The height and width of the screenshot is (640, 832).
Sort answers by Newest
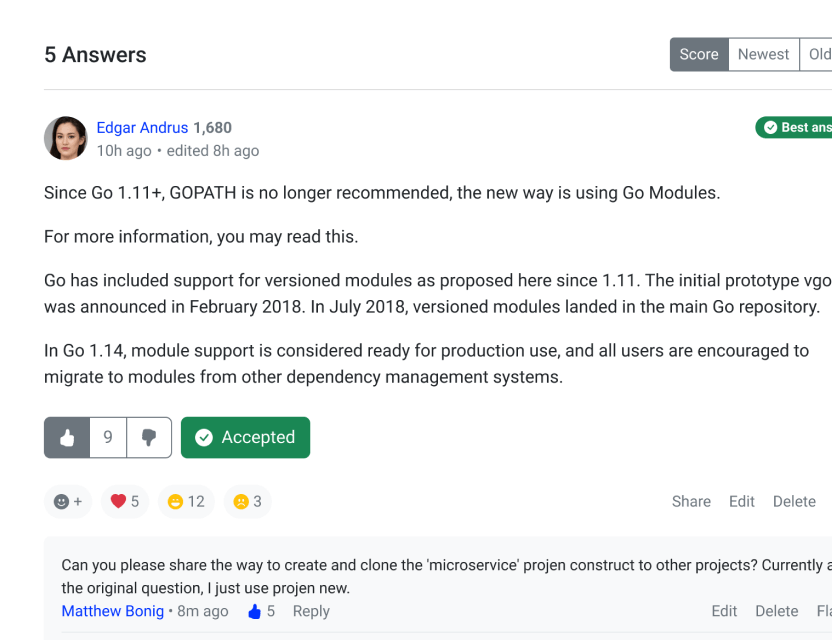coord(763,55)
